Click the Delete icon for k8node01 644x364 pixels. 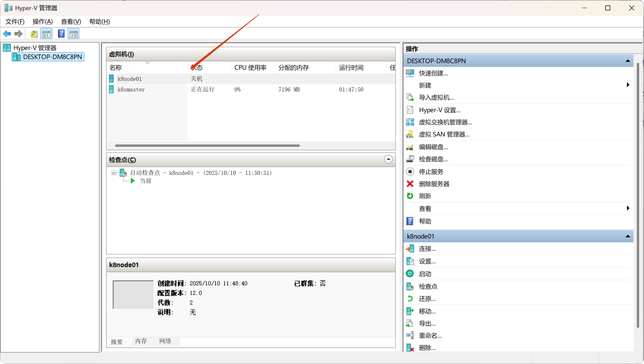click(x=410, y=348)
